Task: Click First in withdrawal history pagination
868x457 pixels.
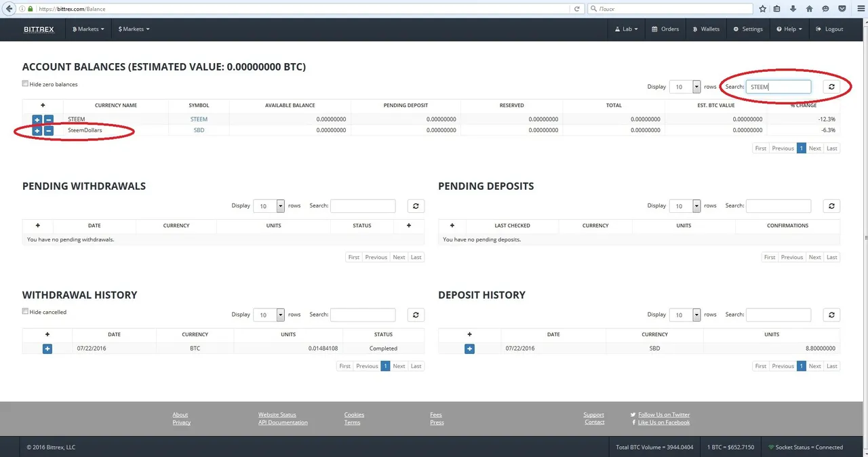Action: pos(345,366)
